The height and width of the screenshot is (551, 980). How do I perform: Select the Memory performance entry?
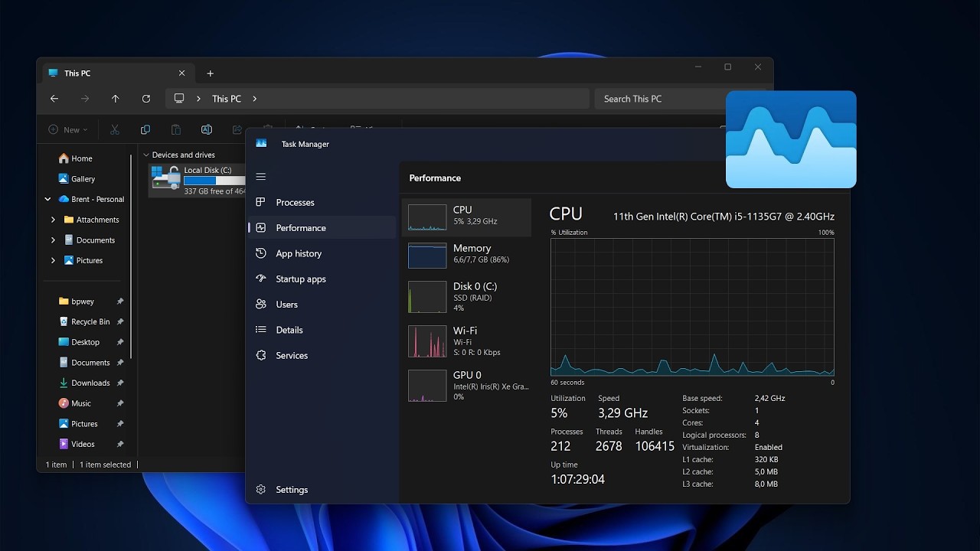(466, 256)
